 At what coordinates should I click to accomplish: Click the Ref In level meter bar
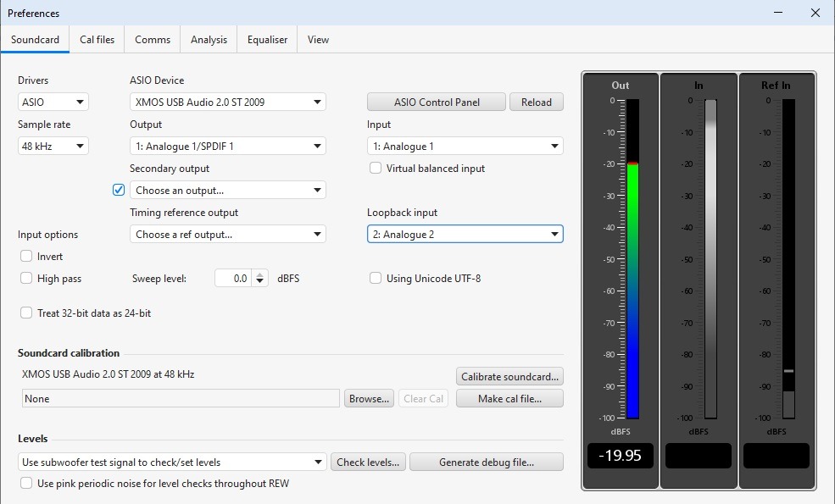pyautogui.click(x=788, y=258)
